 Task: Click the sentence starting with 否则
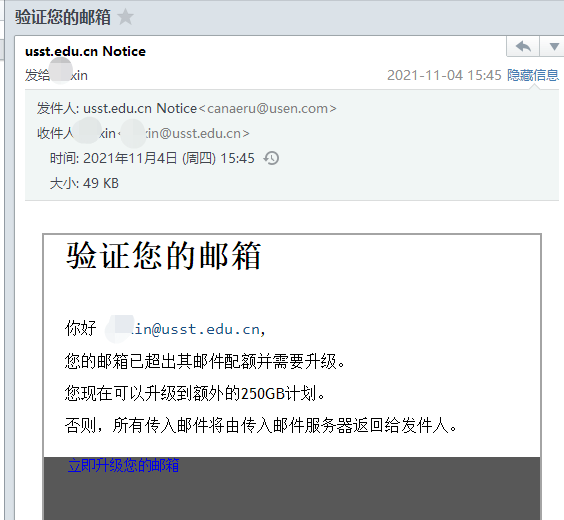261,426
